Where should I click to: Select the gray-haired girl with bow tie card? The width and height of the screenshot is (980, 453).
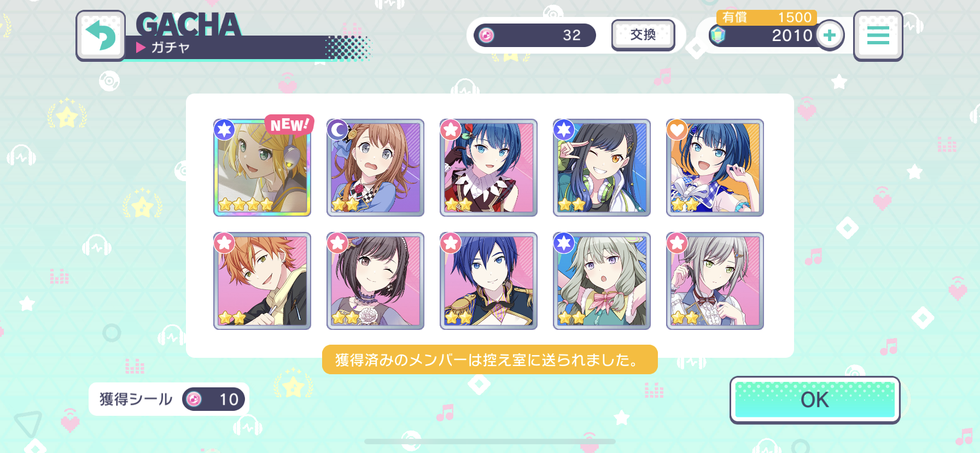point(715,281)
